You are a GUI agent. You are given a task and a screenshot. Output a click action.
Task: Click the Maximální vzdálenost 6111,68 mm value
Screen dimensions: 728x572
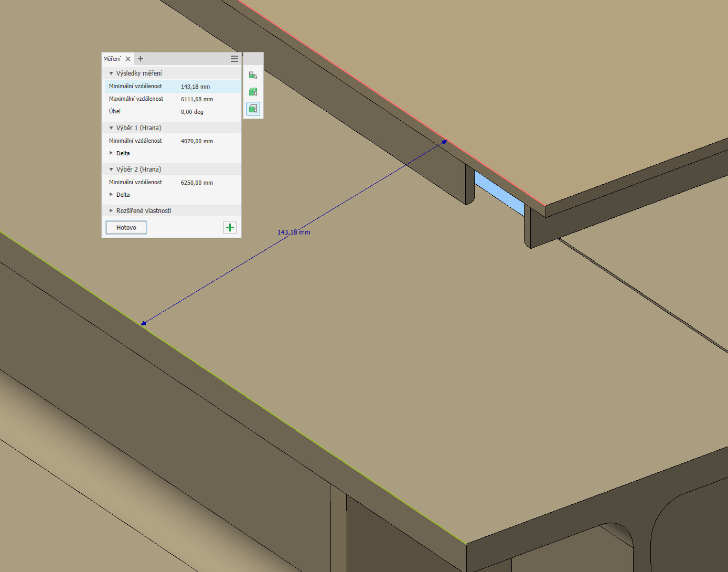click(197, 99)
